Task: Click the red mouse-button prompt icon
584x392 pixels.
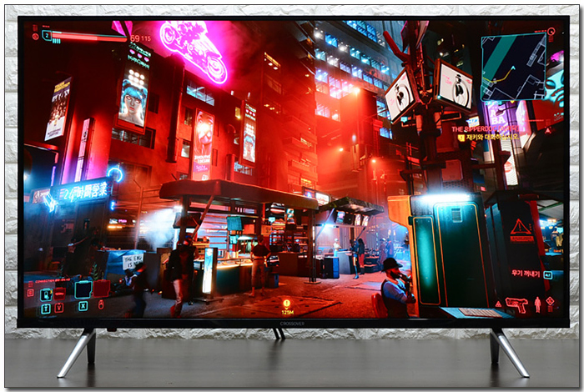Action: 101,305
